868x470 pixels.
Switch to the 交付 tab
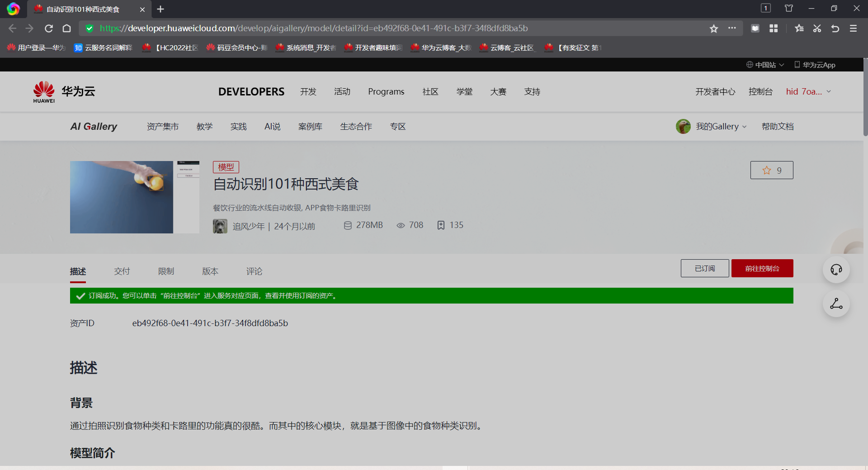tap(122, 271)
